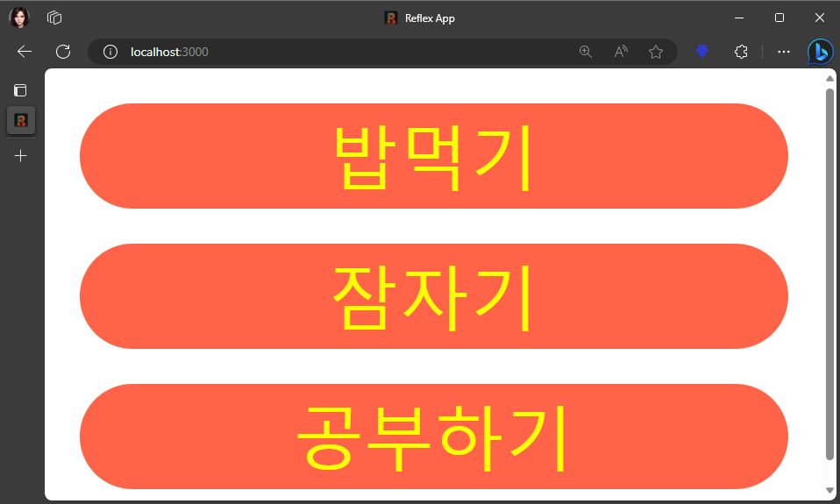The width and height of the screenshot is (840, 504).
Task: Select the Reflex App vertical tab
Action: tap(21, 120)
